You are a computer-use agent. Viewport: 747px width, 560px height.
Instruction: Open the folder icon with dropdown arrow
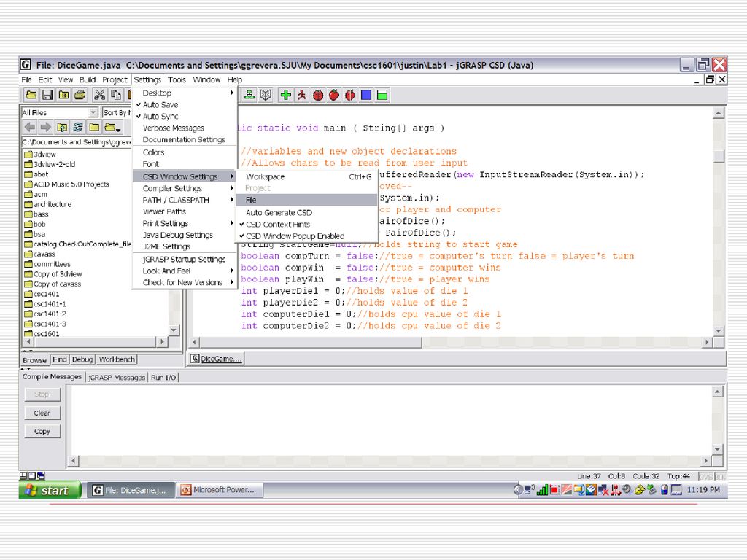point(113,127)
